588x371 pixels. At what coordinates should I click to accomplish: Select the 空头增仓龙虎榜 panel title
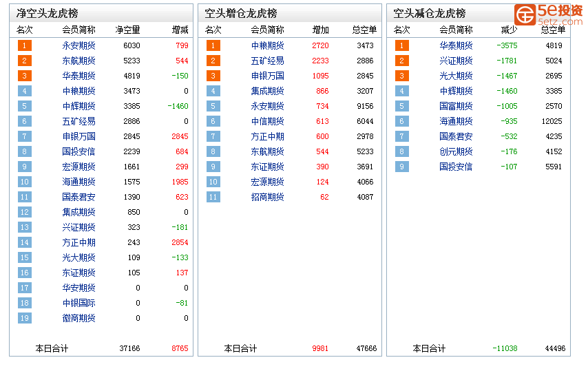(x=241, y=14)
